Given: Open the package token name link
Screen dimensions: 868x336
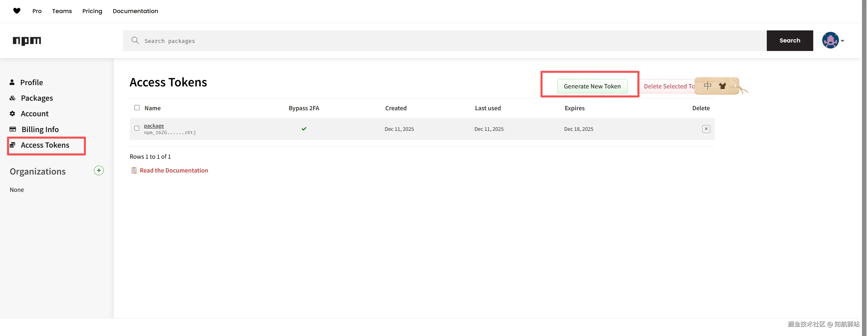Looking at the screenshot, I should pos(154,126).
